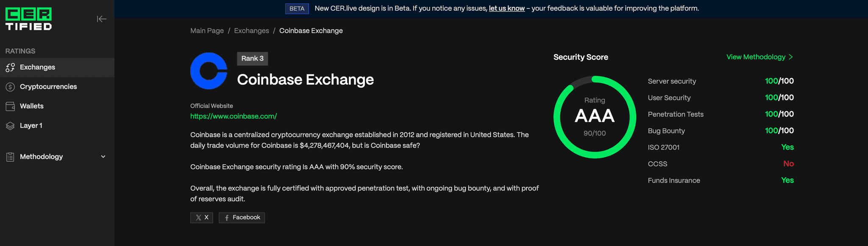Share on X button
The height and width of the screenshot is (246, 868).
tap(202, 218)
